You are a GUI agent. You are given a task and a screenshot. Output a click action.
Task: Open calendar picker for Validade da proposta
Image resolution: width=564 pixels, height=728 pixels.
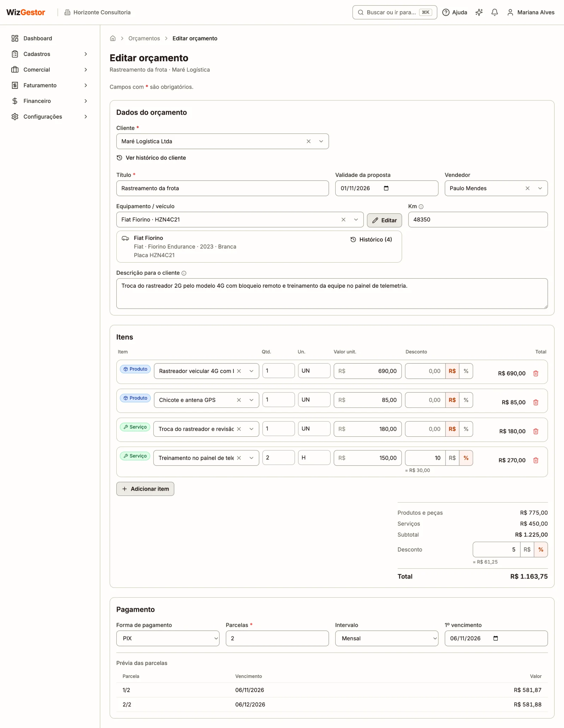tap(386, 188)
